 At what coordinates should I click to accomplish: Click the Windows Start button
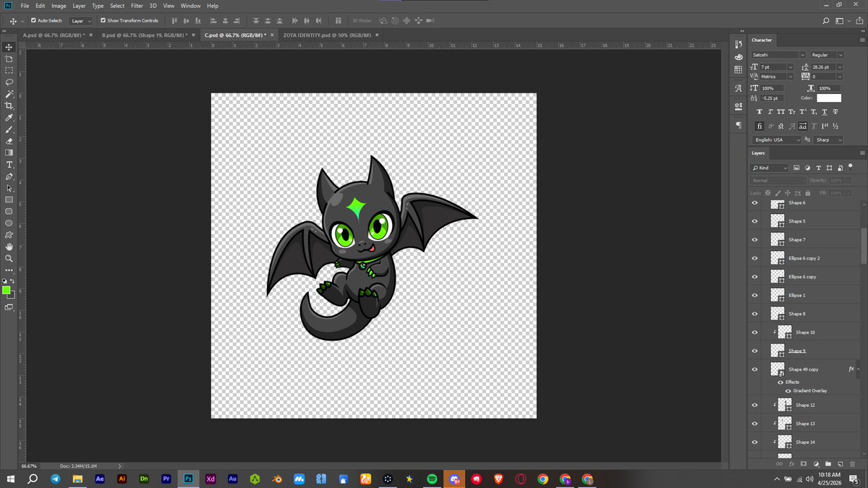11,479
